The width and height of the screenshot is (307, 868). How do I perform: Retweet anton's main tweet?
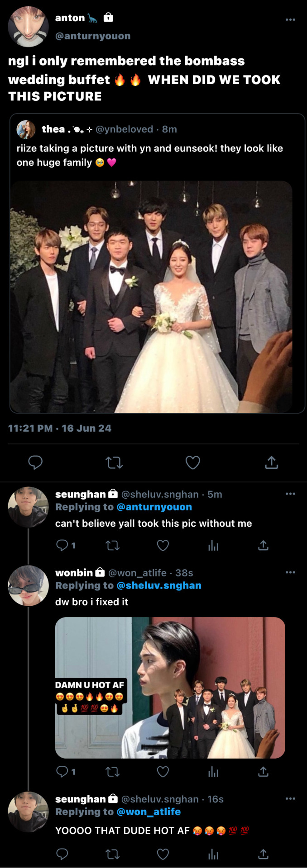pyautogui.click(x=114, y=462)
